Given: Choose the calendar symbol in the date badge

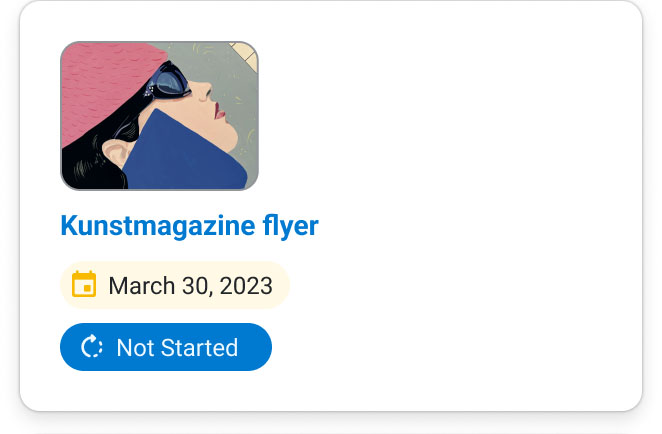Looking at the screenshot, I should [x=84, y=285].
